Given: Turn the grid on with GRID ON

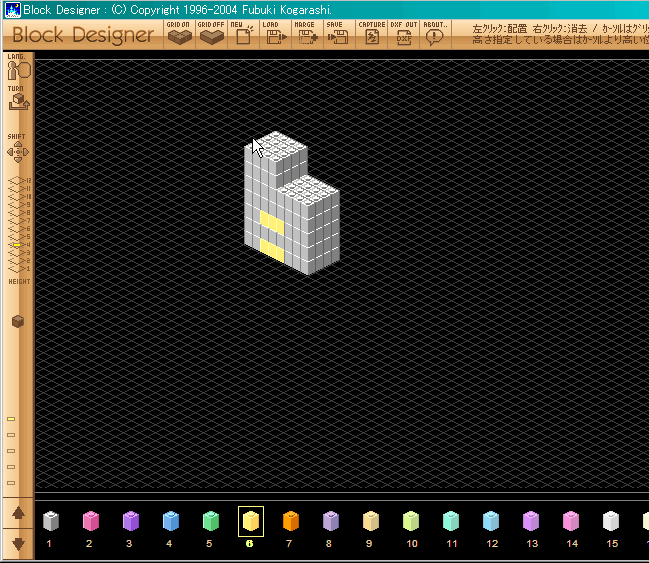Looking at the screenshot, I should coord(179,34).
